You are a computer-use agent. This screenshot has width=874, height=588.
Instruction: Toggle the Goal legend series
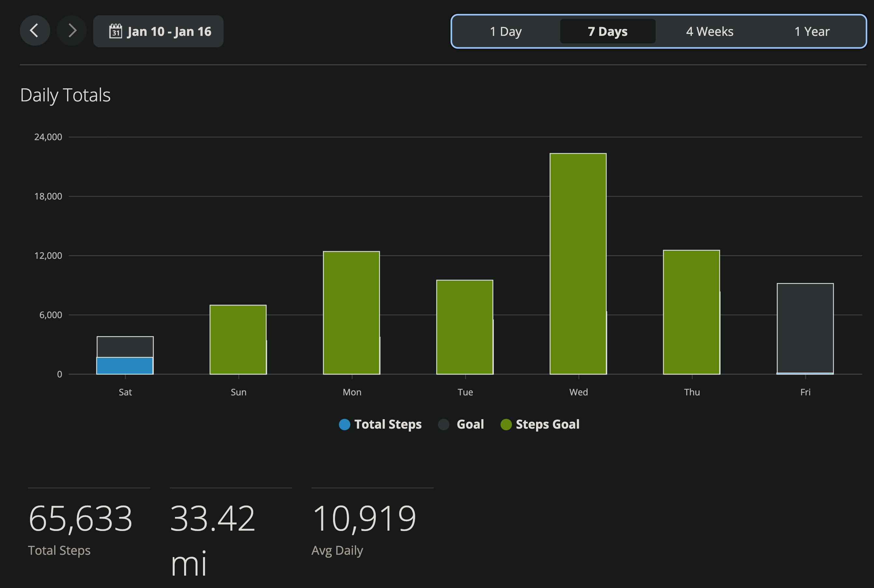point(470,424)
